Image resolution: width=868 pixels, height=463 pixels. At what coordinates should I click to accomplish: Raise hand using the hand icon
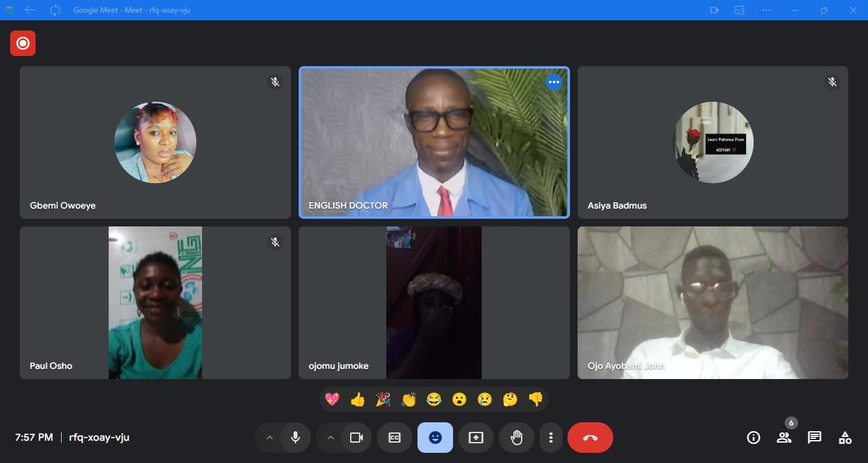point(517,438)
